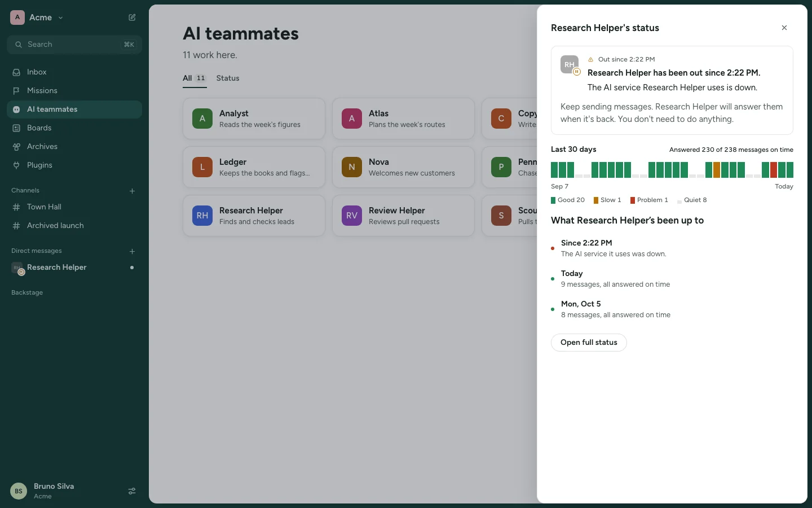Go to Missions in the sidebar
This screenshot has width=812, height=508.
74,91
